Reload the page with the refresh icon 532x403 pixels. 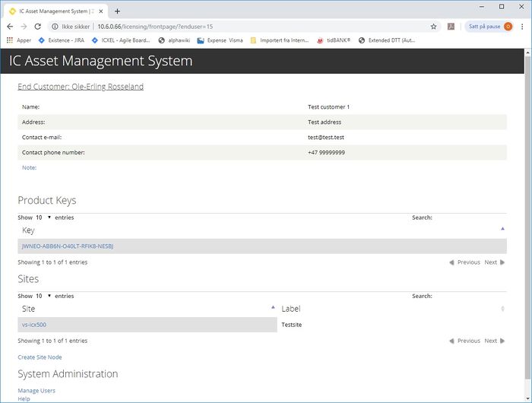coord(38,27)
